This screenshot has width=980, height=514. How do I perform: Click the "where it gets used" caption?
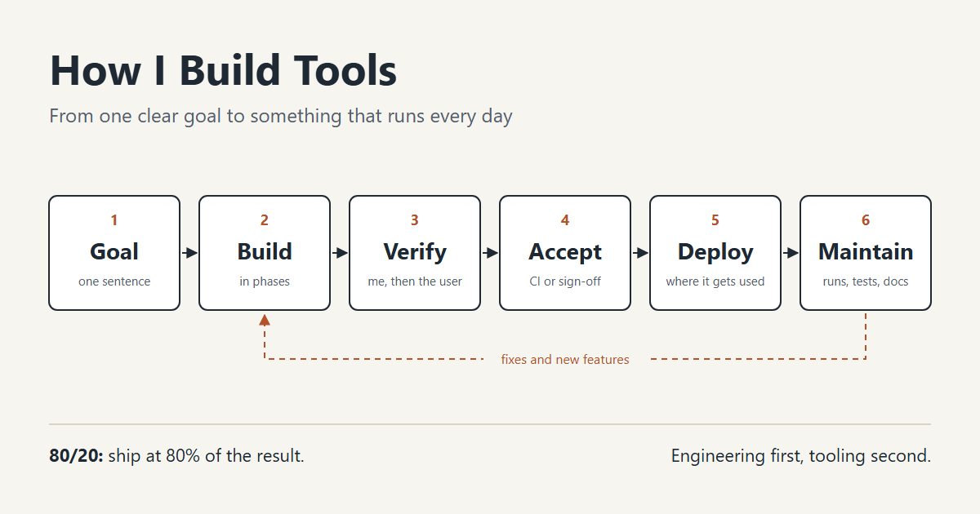[715, 281]
